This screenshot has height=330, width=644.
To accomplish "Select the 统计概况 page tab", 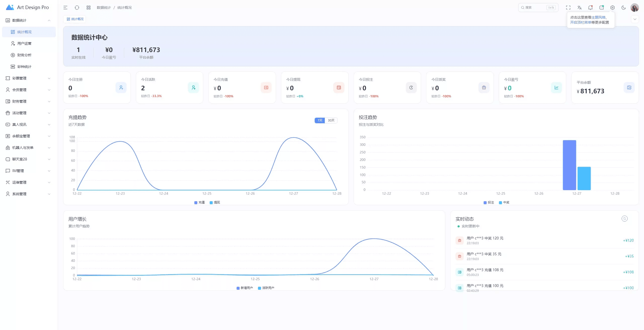I will point(75,19).
